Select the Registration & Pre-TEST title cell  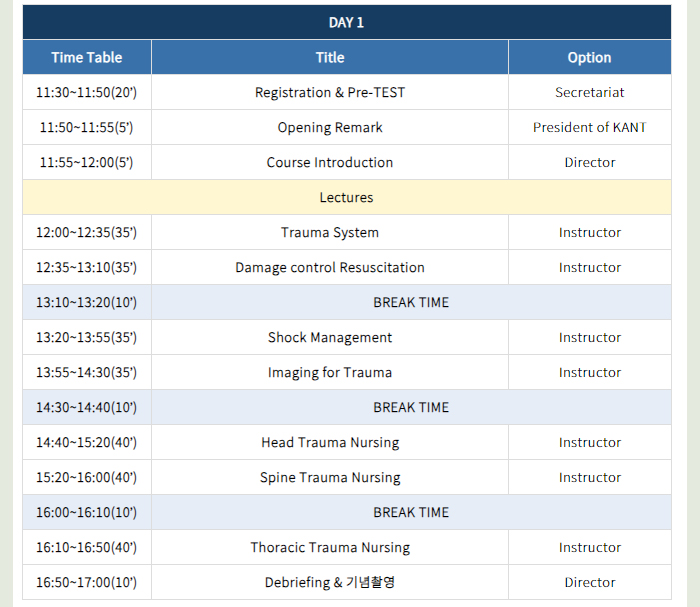[x=330, y=92]
